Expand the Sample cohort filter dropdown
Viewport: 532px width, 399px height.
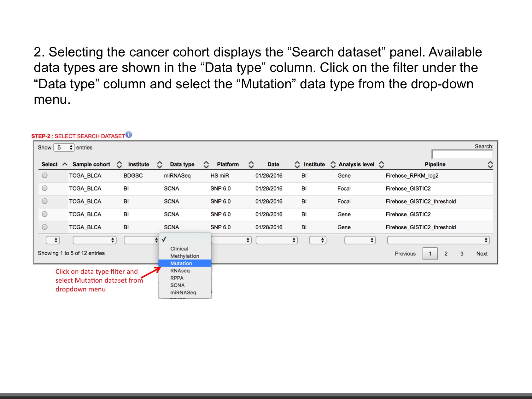click(x=94, y=240)
